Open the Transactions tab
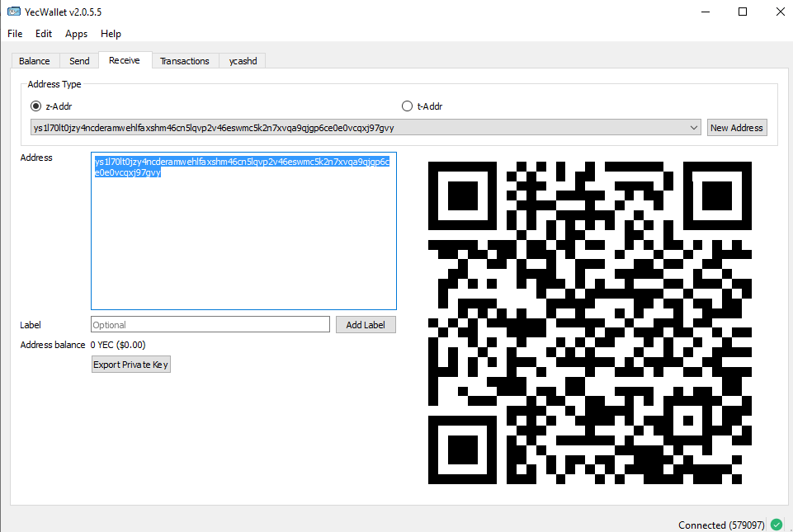The height and width of the screenshot is (532, 793). 185,60
